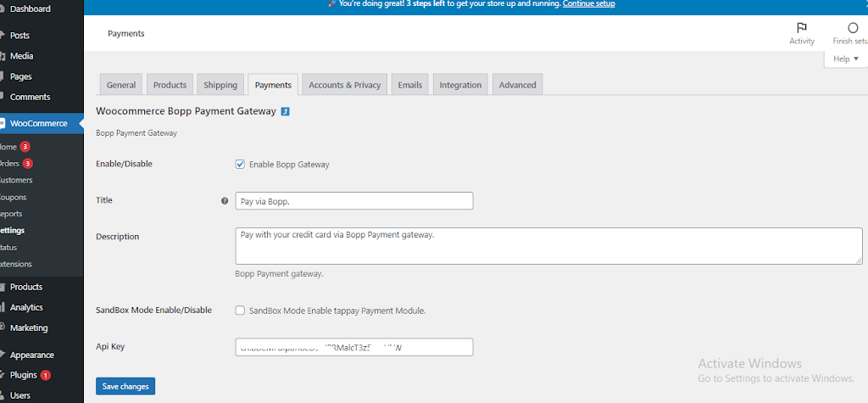Click the Api Key input field
868x403 pixels.
point(354,347)
